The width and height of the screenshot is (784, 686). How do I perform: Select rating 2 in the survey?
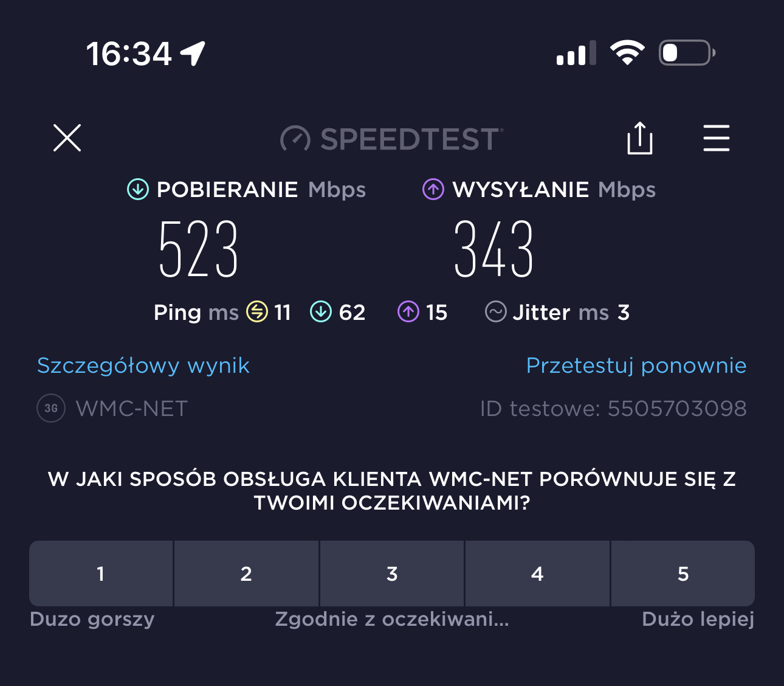coord(246,573)
